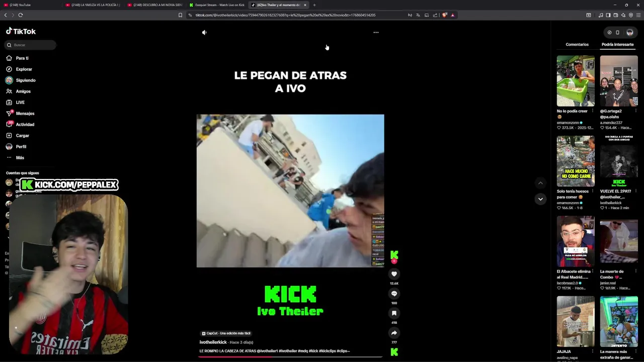Open Actividad notifications

coord(25,125)
